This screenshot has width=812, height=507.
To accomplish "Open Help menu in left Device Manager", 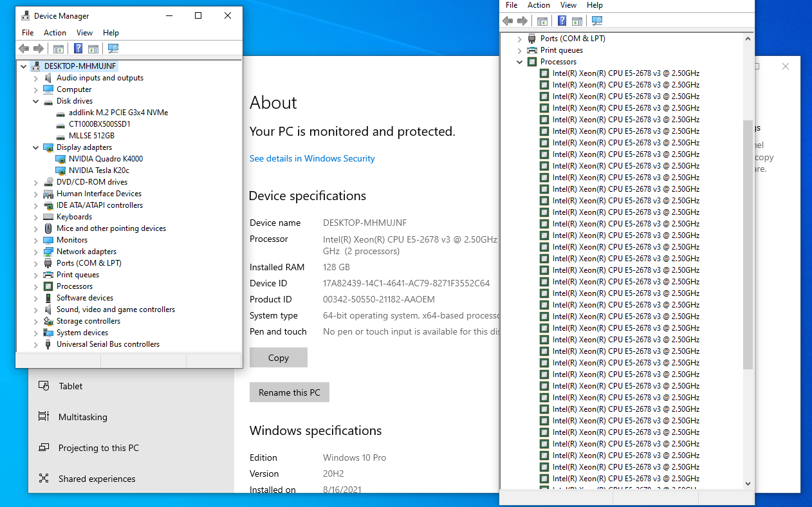I will pyautogui.click(x=111, y=33).
